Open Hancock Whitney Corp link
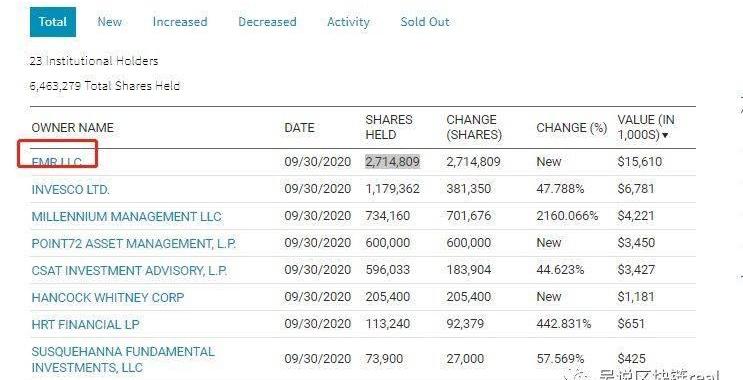 (108, 298)
